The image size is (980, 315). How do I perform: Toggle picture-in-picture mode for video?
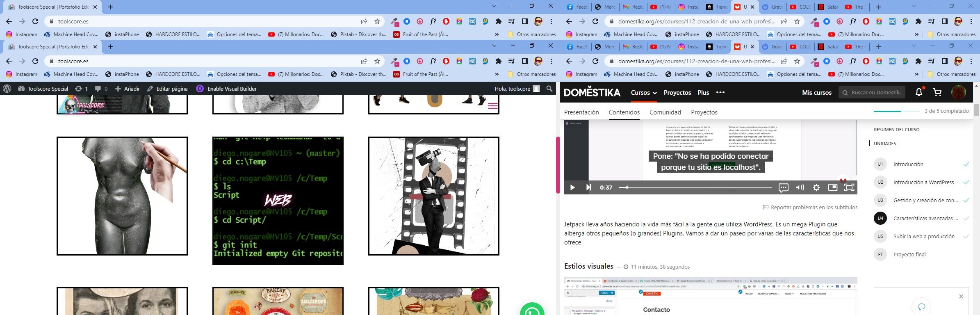point(832,187)
